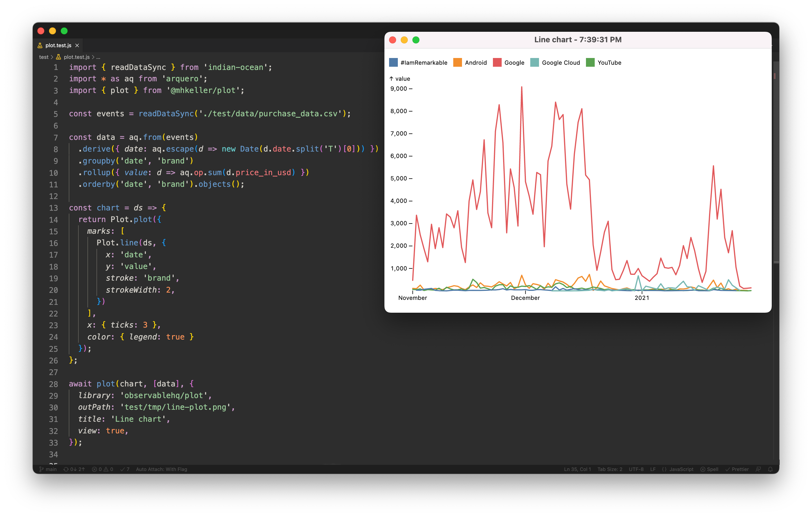Click the git branch icon labeled main
The width and height of the screenshot is (812, 517).
pyautogui.click(x=41, y=469)
